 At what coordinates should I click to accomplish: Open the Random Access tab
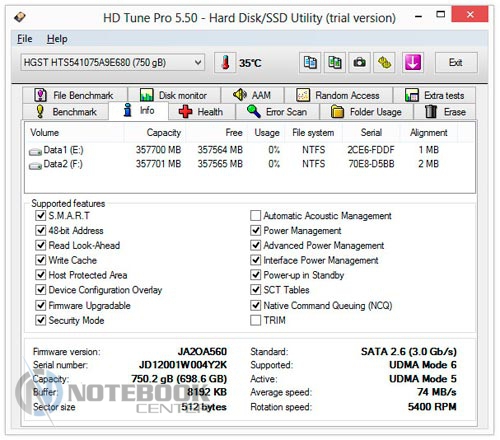pyautogui.click(x=338, y=95)
